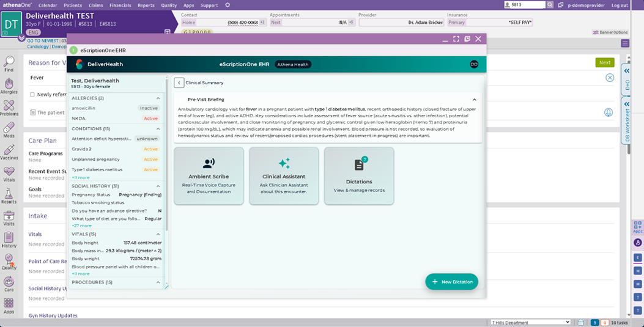Open Care from the left sidebar
Viewport: 644px width, 327px height.
click(9, 284)
